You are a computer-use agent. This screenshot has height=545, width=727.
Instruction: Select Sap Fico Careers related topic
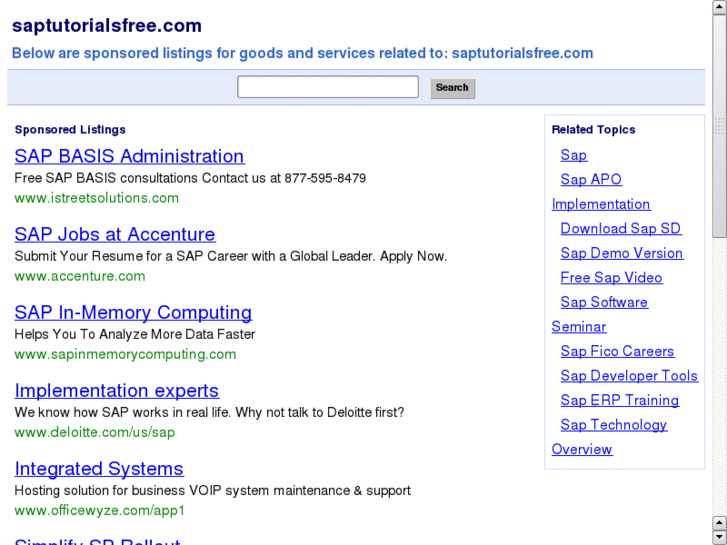618,352
